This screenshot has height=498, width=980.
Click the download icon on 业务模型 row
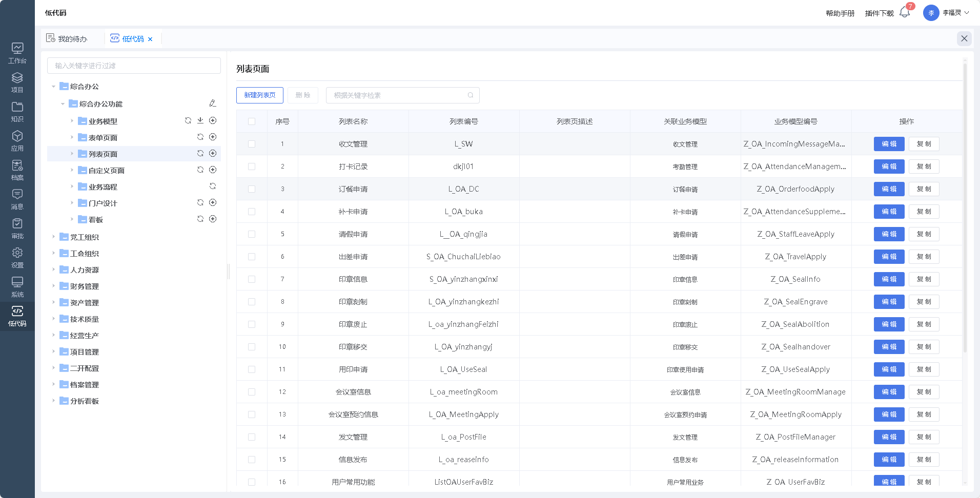point(200,120)
